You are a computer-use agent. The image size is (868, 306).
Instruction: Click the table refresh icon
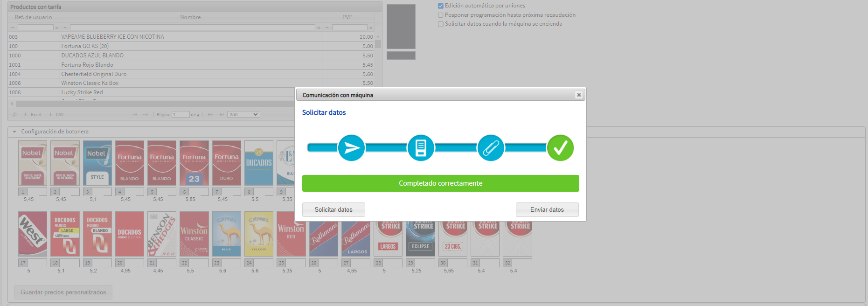14,114
